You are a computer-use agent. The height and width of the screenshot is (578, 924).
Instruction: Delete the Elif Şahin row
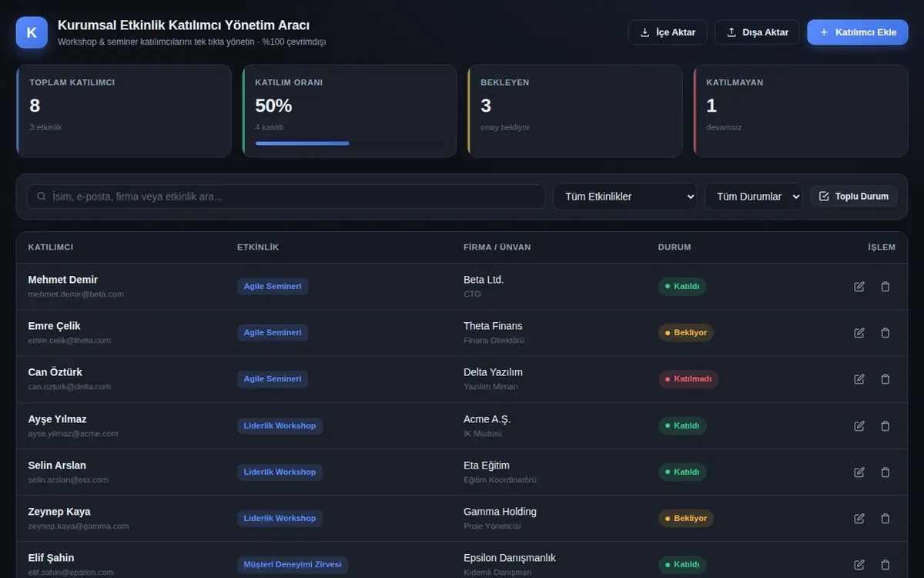point(885,564)
